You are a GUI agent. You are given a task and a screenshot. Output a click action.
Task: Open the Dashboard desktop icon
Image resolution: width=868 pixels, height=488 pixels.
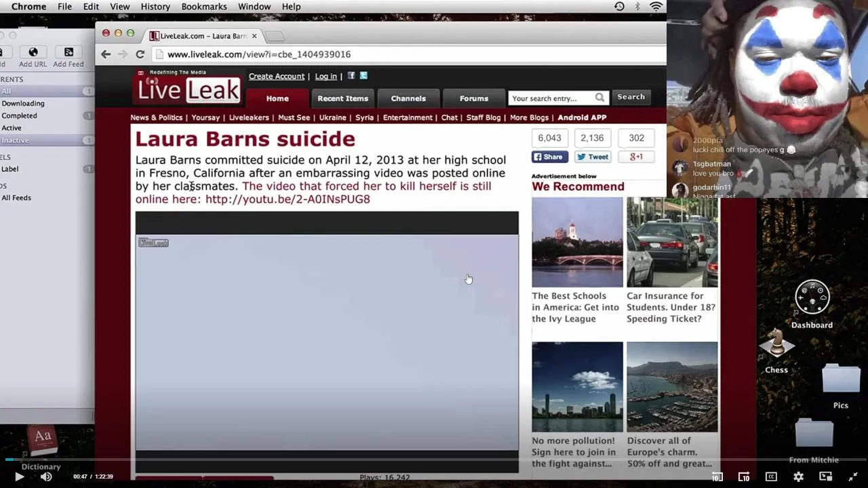[812, 298]
